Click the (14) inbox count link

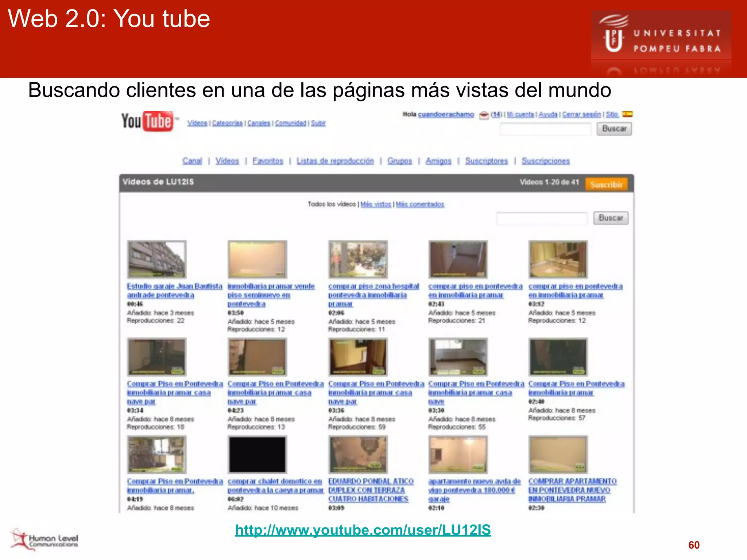[x=496, y=114]
